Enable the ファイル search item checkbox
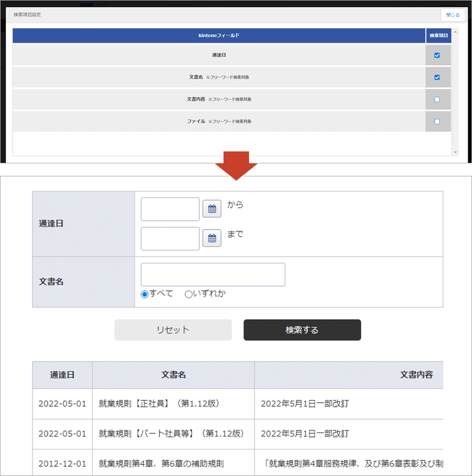 tap(437, 122)
